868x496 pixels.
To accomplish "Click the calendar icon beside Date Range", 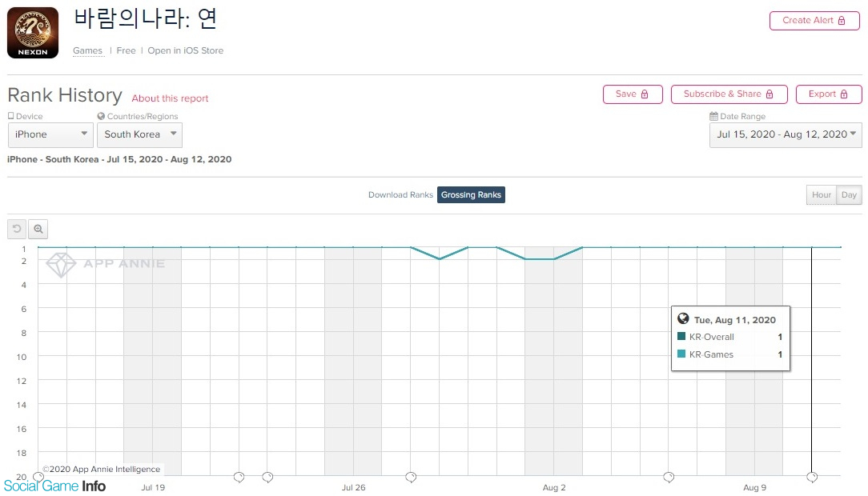I will click(713, 116).
